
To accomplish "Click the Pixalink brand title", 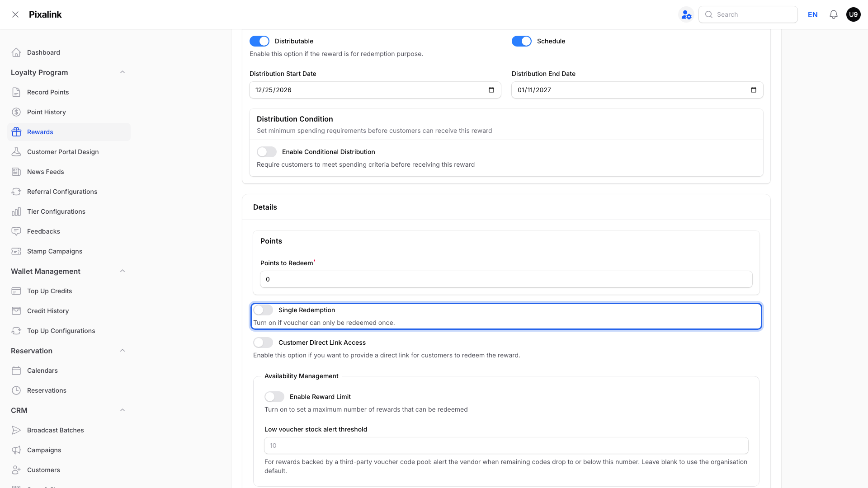I will tap(45, 14).
